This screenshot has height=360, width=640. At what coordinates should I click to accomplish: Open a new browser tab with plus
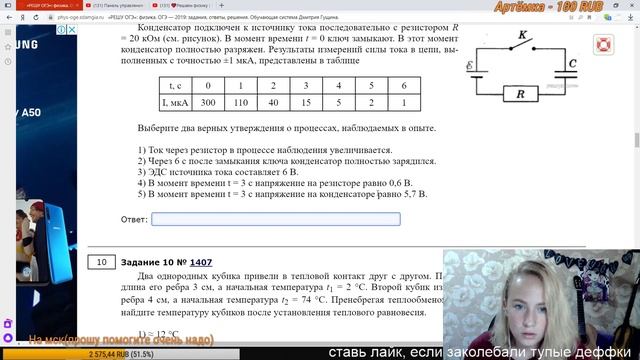(221, 5)
